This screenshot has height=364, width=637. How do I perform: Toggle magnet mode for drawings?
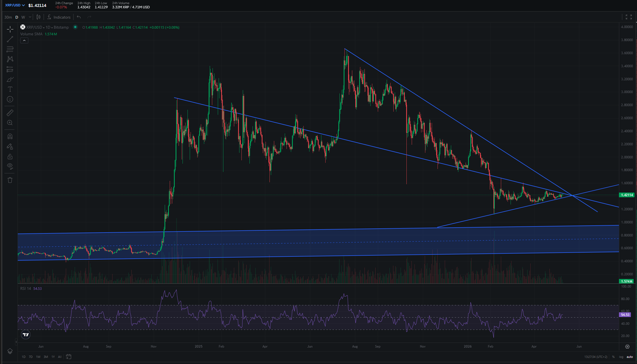pyautogui.click(x=10, y=136)
